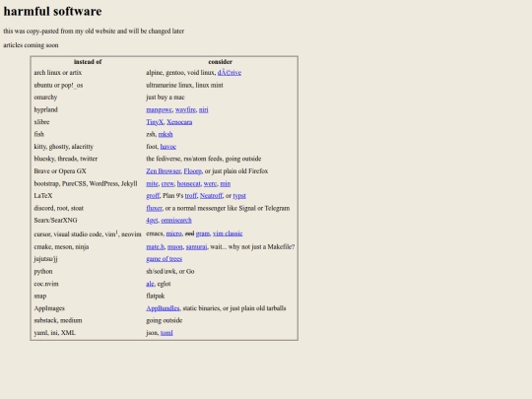Open the omnisearch link
The width and height of the screenshot is (532, 399).
[x=176, y=221]
